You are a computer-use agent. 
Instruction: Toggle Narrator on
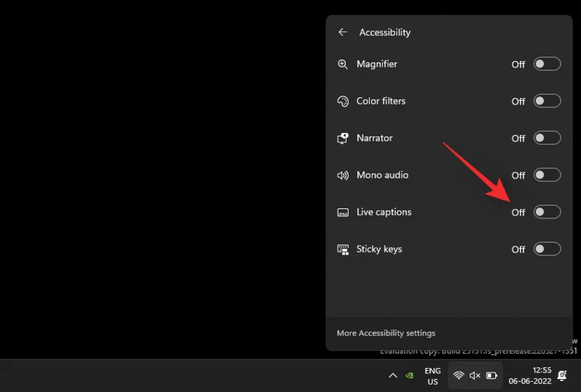click(x=548, y=138)
